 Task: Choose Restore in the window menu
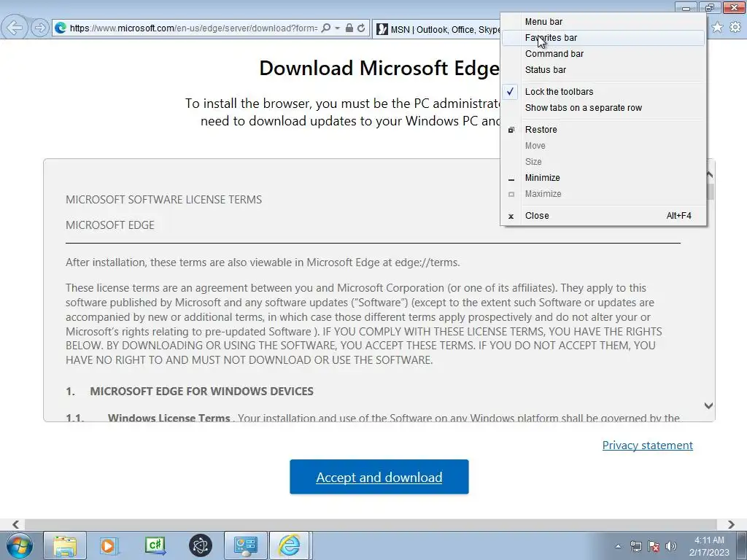point(603,130)
